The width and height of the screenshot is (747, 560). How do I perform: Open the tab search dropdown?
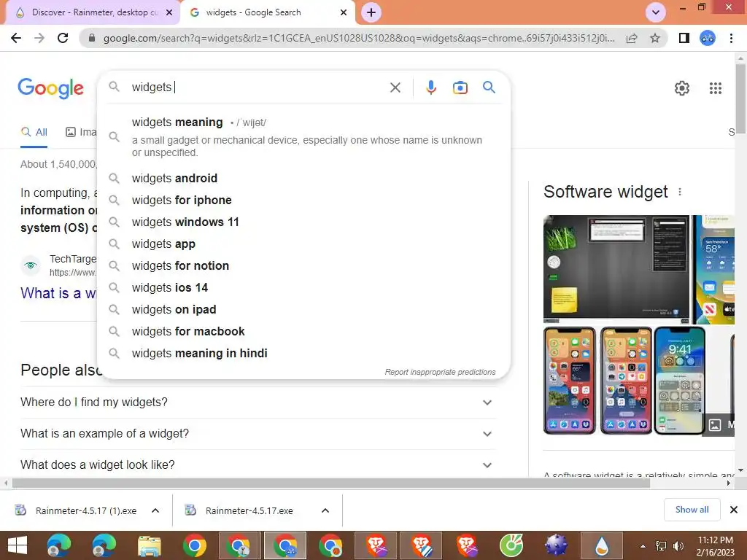656,12
